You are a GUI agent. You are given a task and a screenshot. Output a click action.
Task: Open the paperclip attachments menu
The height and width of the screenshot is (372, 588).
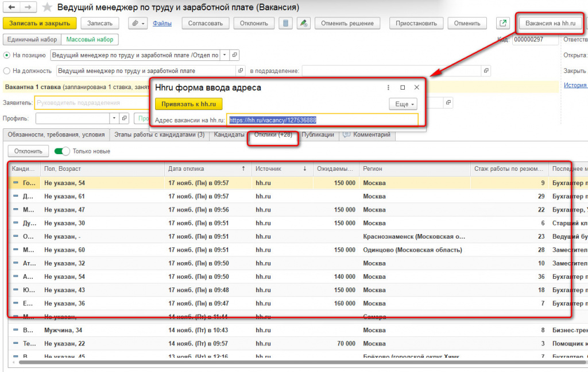pyautogui.click(x=138, y=24)
